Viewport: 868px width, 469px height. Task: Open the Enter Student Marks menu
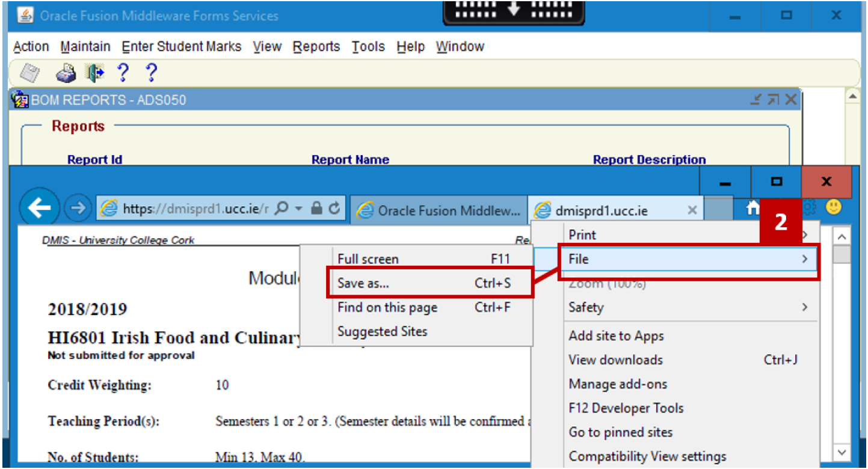tap(181, 47)
